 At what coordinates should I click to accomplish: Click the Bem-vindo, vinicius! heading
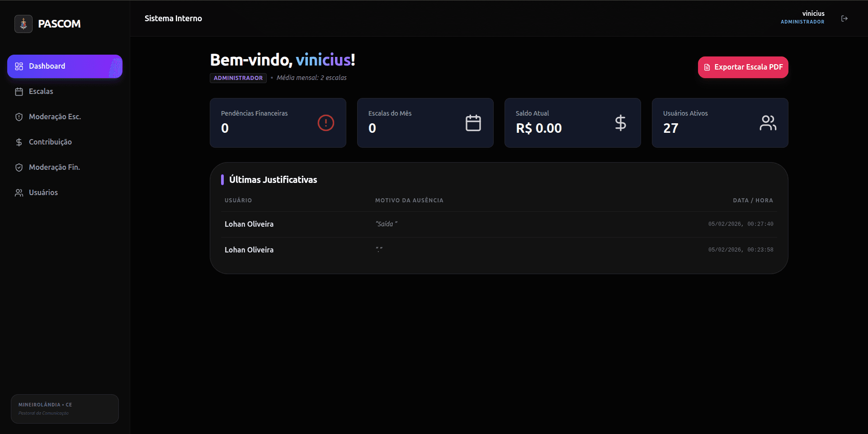(x=283, y=60)
